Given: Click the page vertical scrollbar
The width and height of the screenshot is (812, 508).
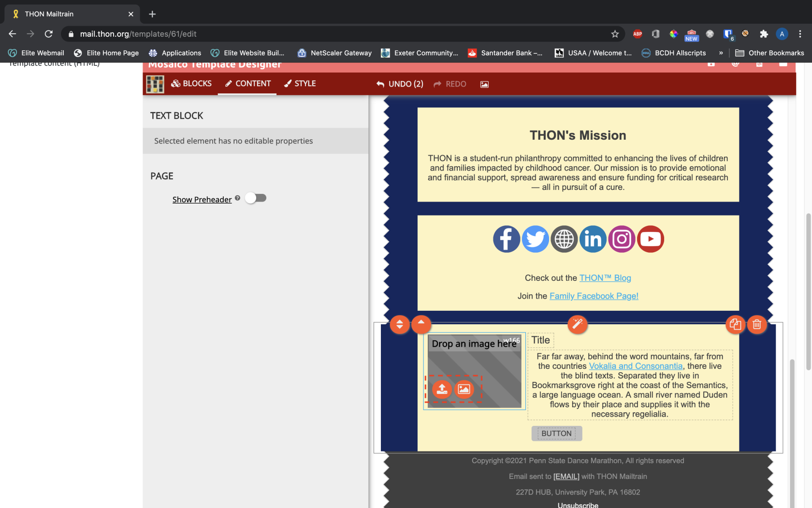Looking at the screenshot, I should [x=808, y=292].
